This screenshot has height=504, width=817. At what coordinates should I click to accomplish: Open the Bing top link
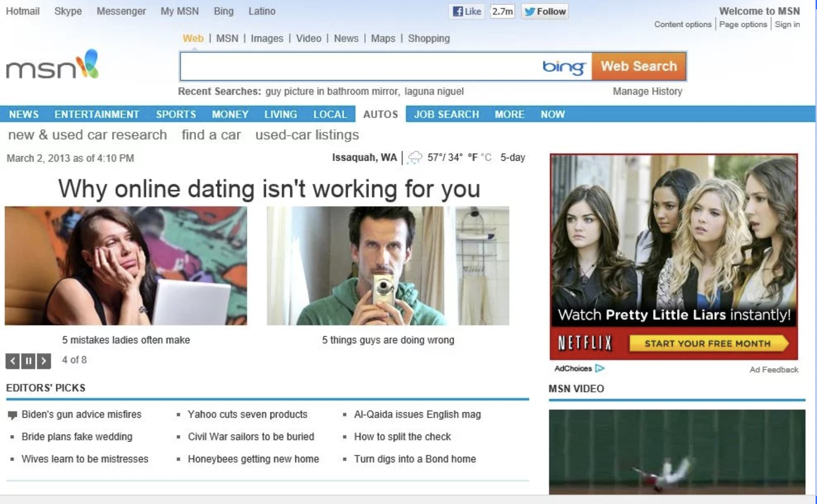pos(224,11)
